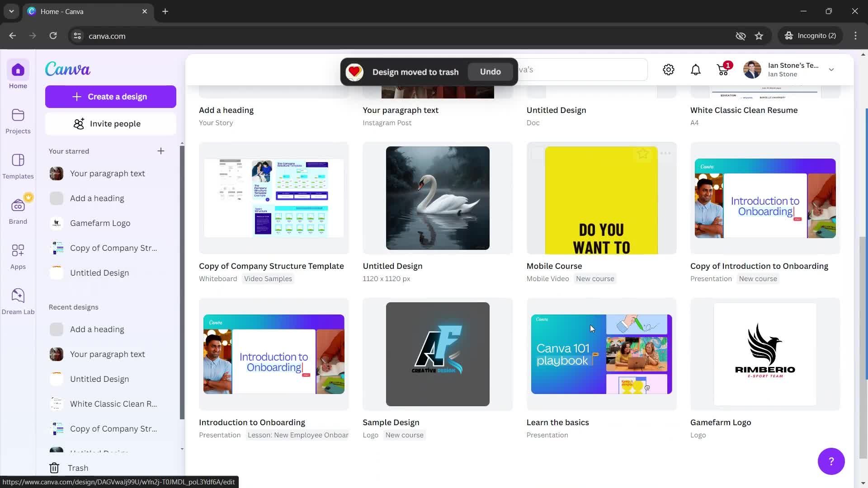This screenshot has height=488, width=868.
Task: Close the Home - Canva tab
Action: click(145, 11)
